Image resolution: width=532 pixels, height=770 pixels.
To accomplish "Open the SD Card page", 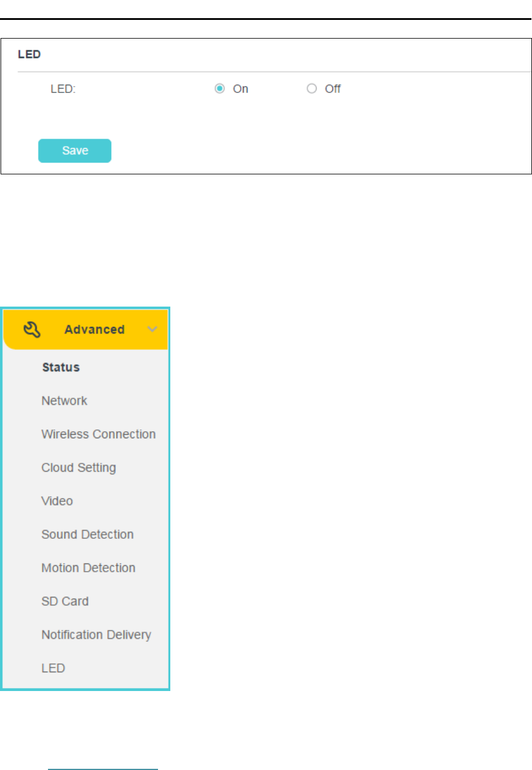I will pos(65,601).
